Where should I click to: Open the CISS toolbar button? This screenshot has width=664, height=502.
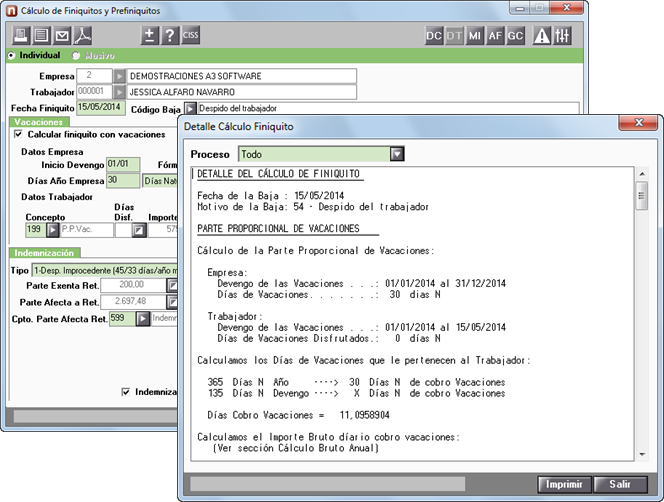(x=191, y=35)
